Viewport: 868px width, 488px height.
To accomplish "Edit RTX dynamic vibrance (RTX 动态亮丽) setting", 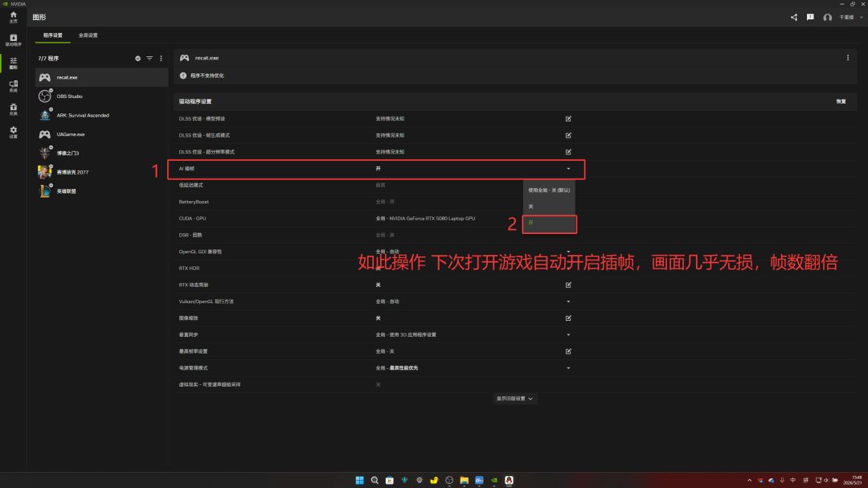I will (568, 285).
